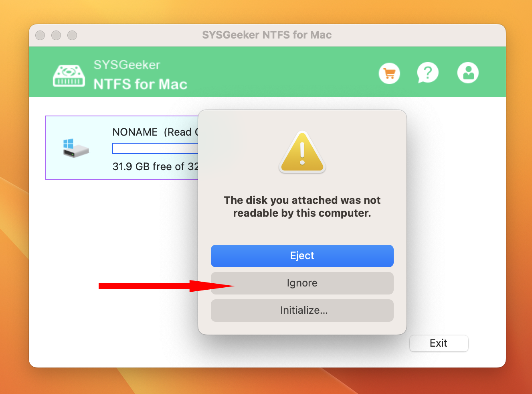Open the help question mark icon
Viewport: 532px width, 394px height.
[x=428, y=73]
